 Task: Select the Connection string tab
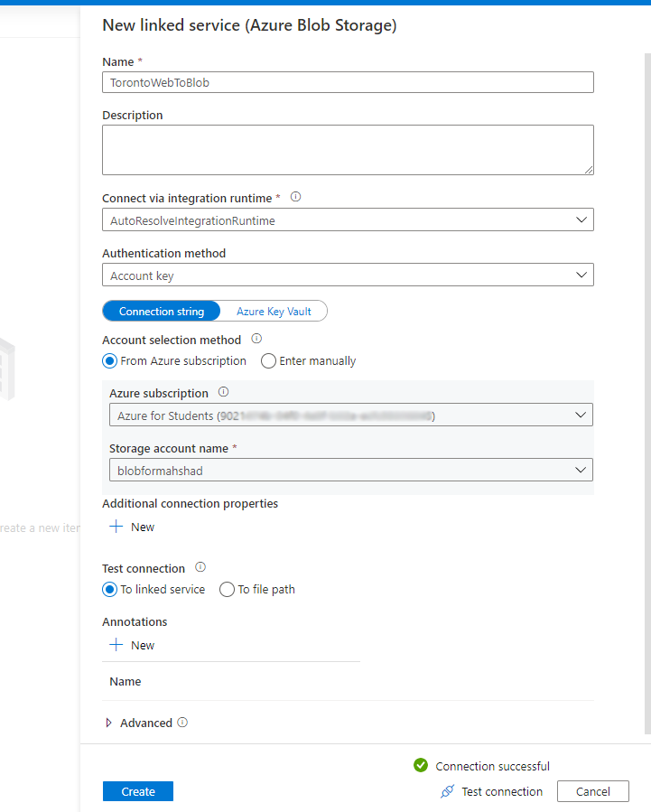click(162, 312)
